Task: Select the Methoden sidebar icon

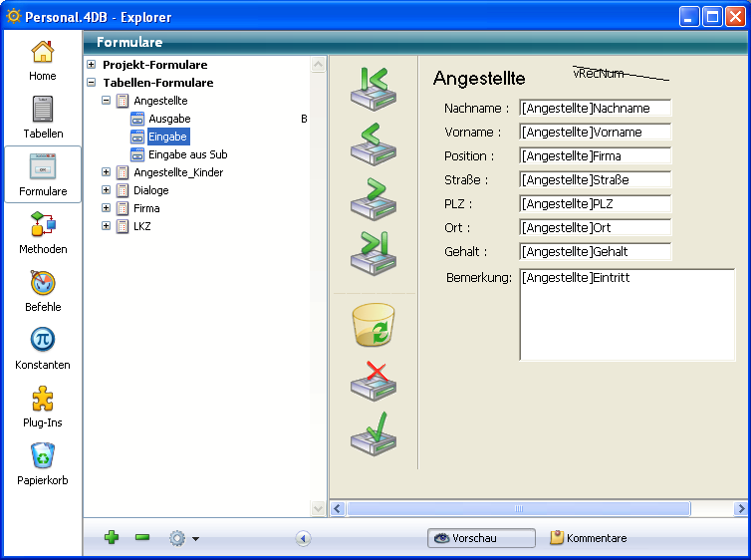Action: pyautogui.click(x=43, y=232)
